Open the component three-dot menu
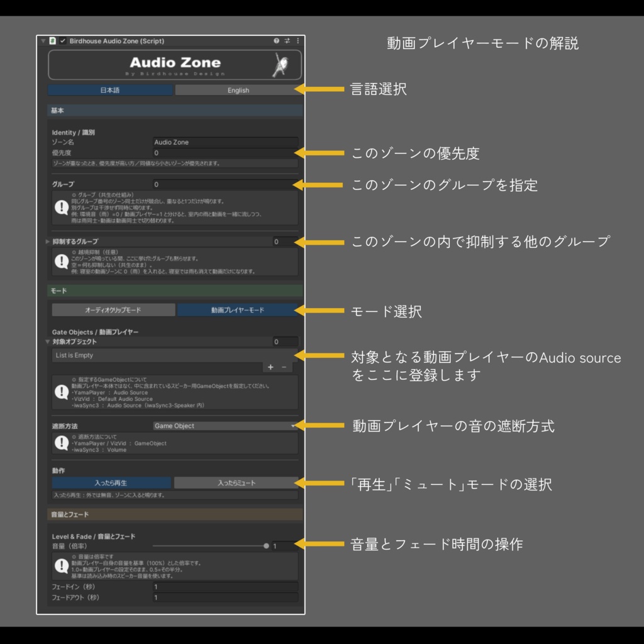 click(x=297, y=41)
